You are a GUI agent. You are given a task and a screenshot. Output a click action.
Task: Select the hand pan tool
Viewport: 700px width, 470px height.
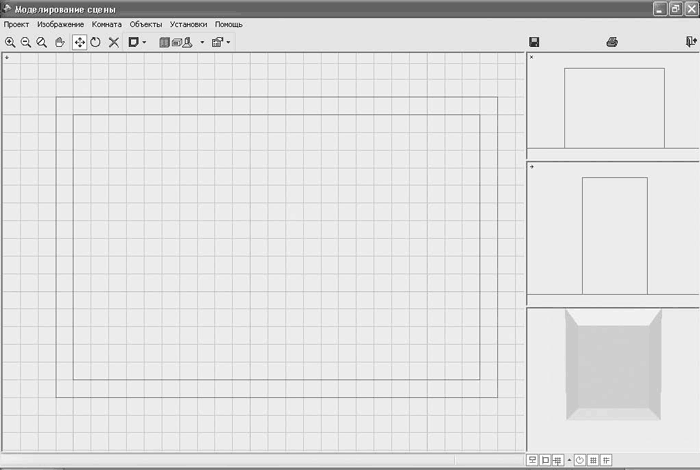[x=59, y=42]
